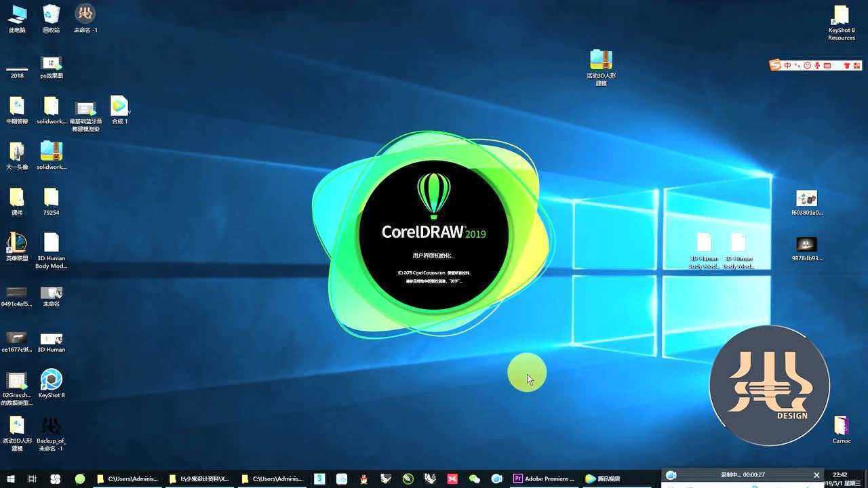
Task: Close the screen recording (录制中) panel
Action: pyautogui.click(x=816, y=475)
